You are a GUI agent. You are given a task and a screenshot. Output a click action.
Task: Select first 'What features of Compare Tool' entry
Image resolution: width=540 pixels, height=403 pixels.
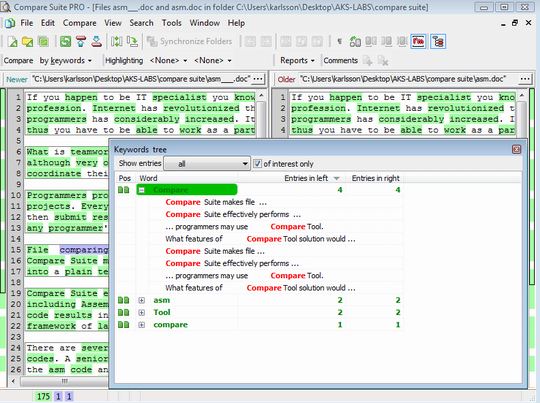point(260,239)
